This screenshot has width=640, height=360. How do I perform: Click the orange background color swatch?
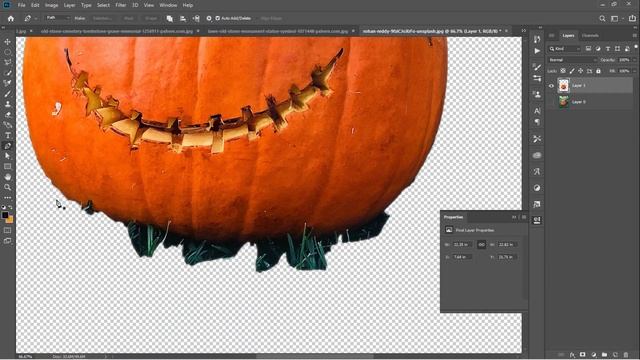click(10, 220)
